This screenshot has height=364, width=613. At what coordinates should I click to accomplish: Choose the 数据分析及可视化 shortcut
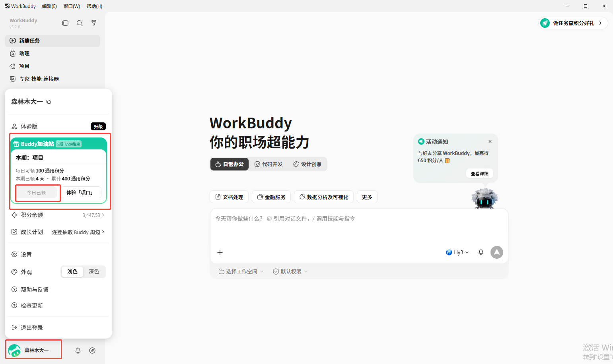point(324,197)
